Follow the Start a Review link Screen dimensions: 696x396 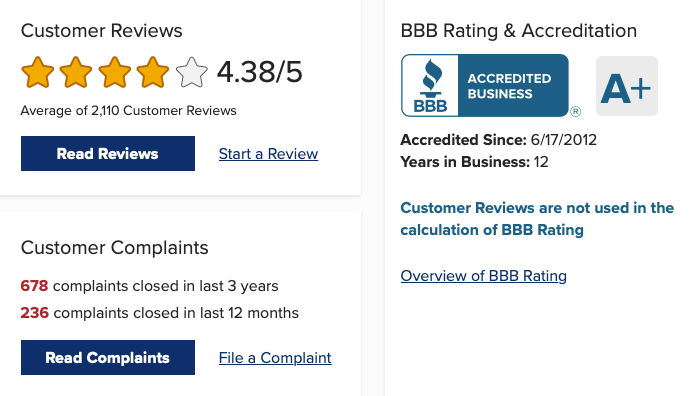(x=269, y=154)
